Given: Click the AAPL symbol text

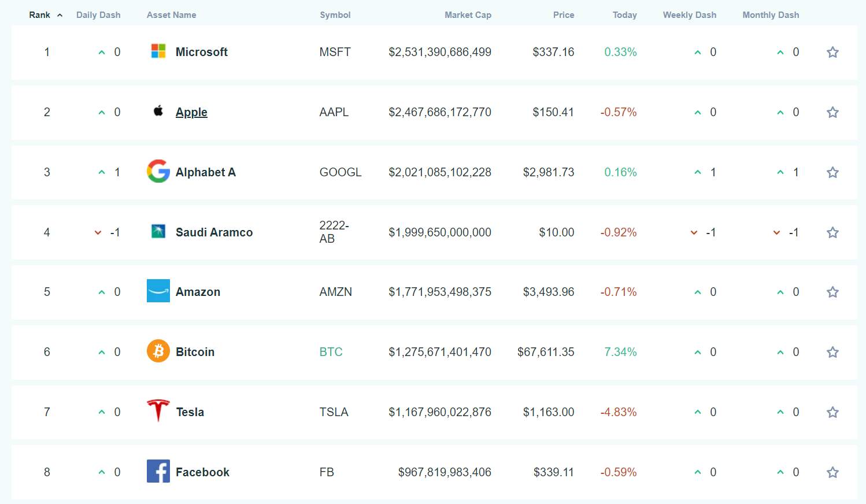Looking at the screenshot, I should coord(334,112).
